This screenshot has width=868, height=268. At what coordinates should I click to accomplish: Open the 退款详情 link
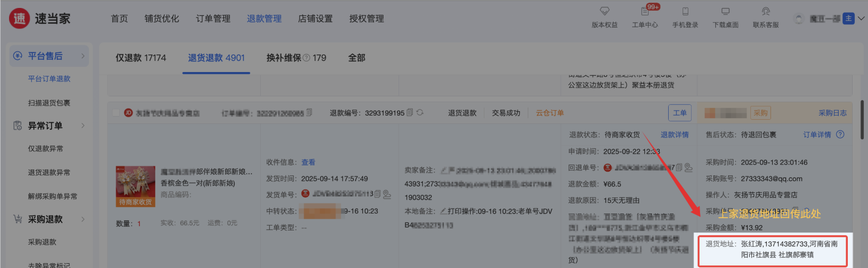(x=675, y=135)
